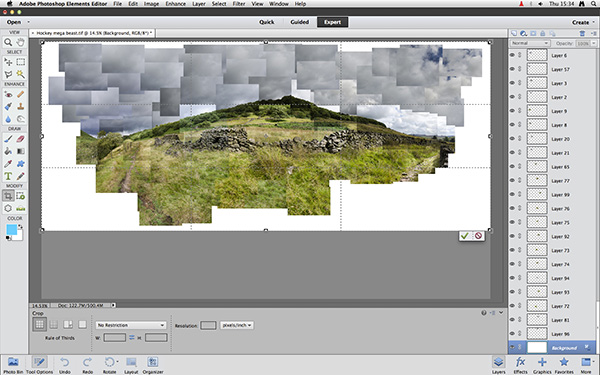Commit the crop with green checkmark
600x375 pixels.
465,236
